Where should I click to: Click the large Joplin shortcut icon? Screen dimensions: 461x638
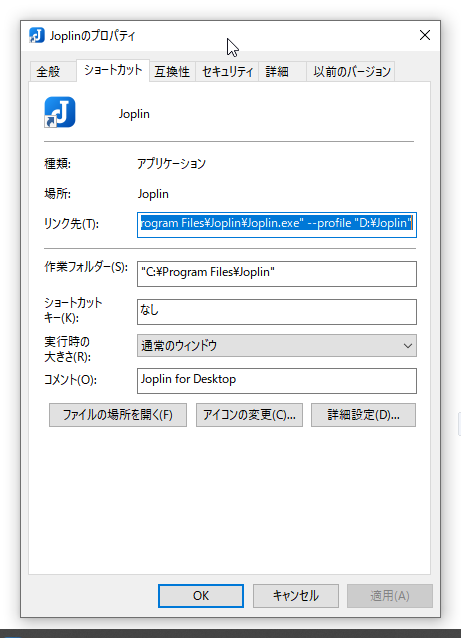point(60,112)
